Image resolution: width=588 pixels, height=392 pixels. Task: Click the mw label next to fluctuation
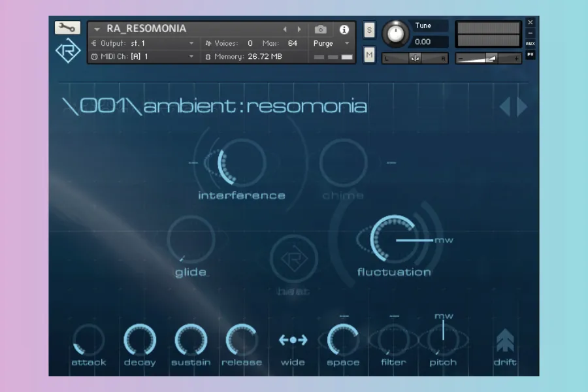pyautogui.click(x=444, y=240)
